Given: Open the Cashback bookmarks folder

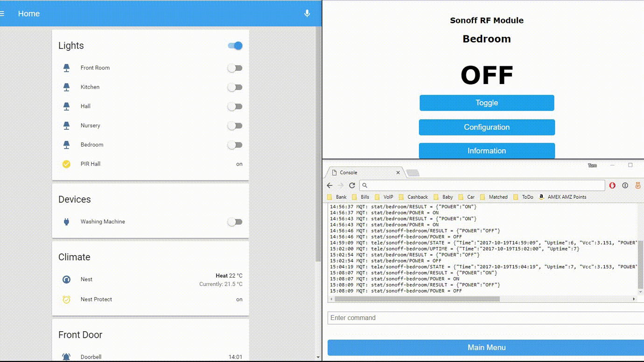Looking at the screenshot, I should point(413,197).
